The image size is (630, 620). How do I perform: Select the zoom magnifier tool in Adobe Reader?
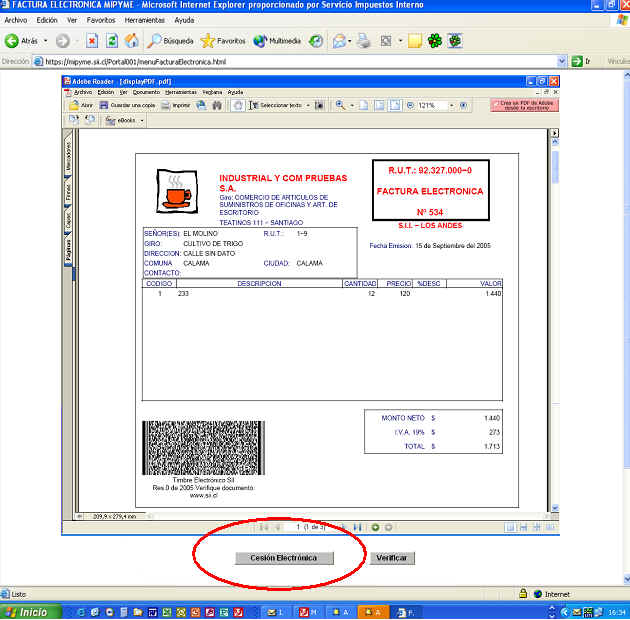pos(341,105)
